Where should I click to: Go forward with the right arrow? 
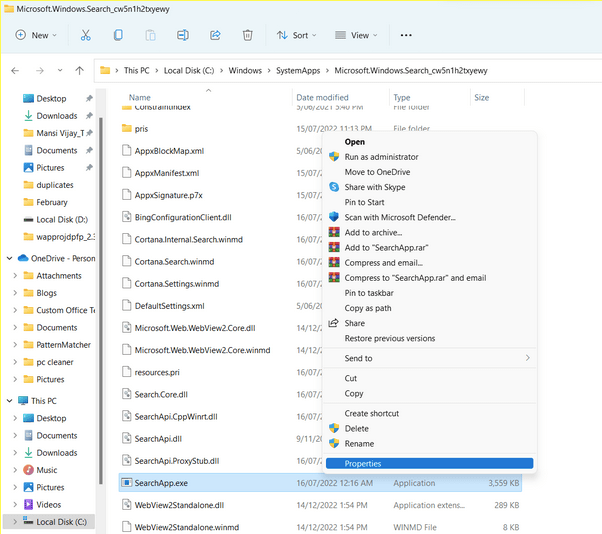pyautogui.click(x=40, y=71)
